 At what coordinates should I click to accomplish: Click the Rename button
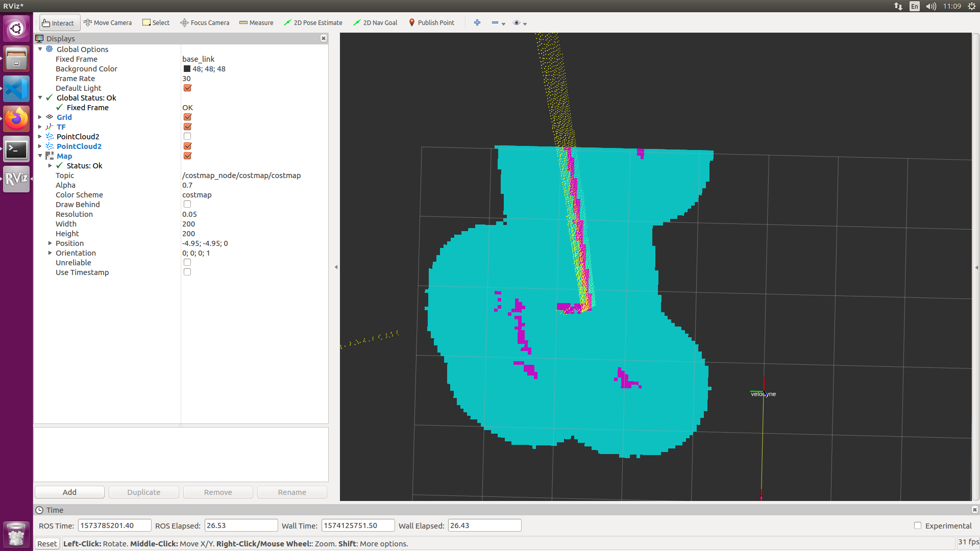(x=292, y=492)
